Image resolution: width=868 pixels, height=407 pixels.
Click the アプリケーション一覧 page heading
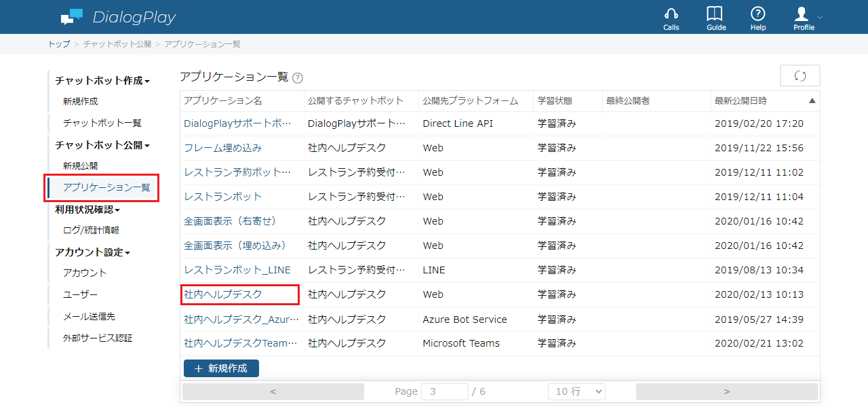pos(234,77)
